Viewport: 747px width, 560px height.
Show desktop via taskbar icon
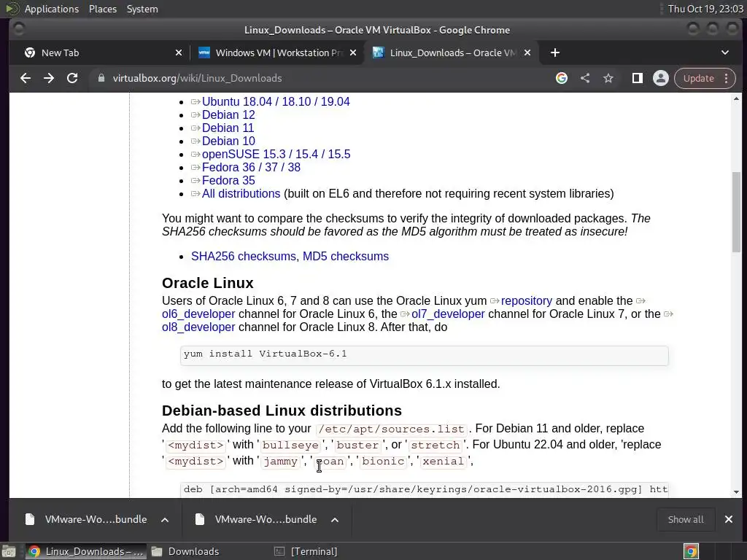click(9, 551)
